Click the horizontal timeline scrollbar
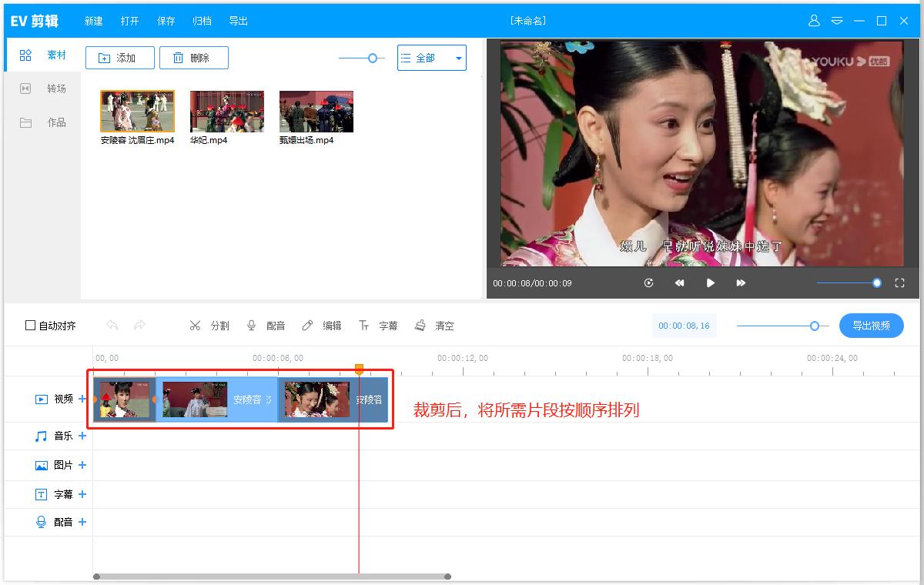This screenshot has width=924, height=585. pos(272,576)
